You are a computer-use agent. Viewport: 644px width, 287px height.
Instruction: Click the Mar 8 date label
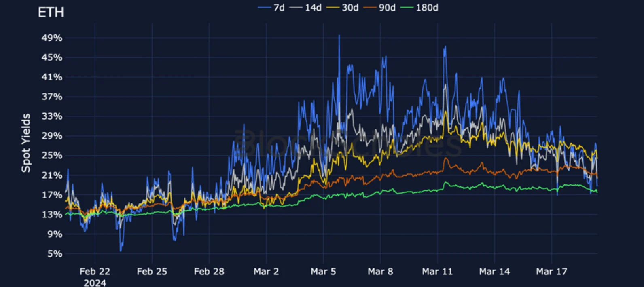(x=380, y=272)
